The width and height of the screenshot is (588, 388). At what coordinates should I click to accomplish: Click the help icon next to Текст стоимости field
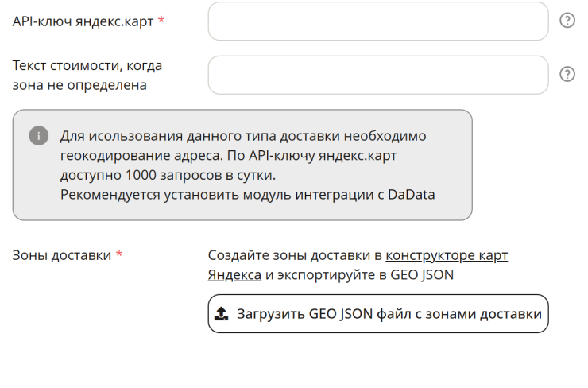[x=567, y=74]
